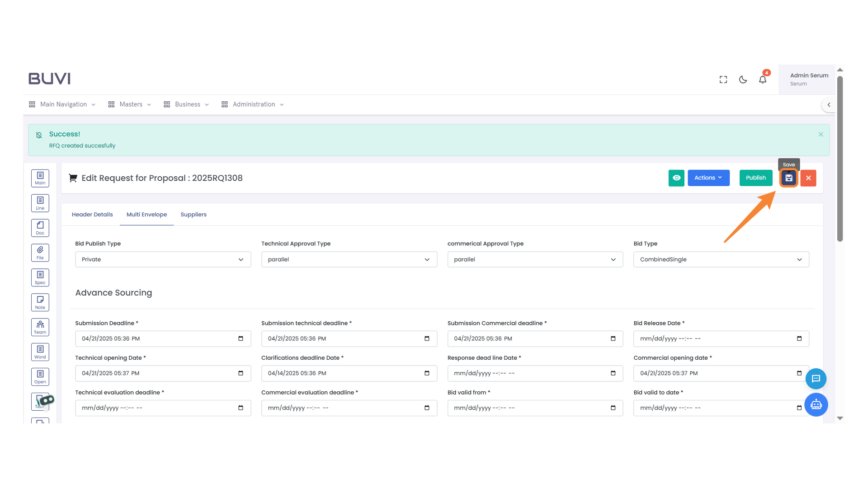Click the Save disk icon
Screen dimensions: 868x488
(788, 178)
